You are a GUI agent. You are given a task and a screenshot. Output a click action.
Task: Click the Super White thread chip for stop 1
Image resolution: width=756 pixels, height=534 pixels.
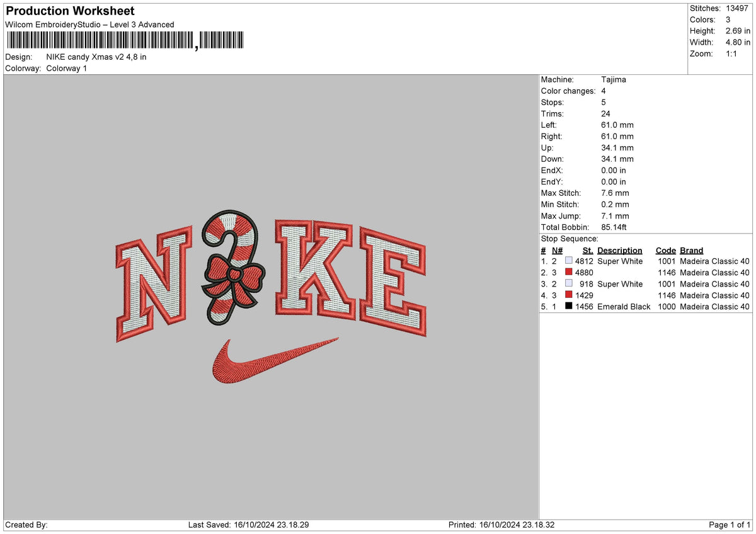click(x=568, y=261)
